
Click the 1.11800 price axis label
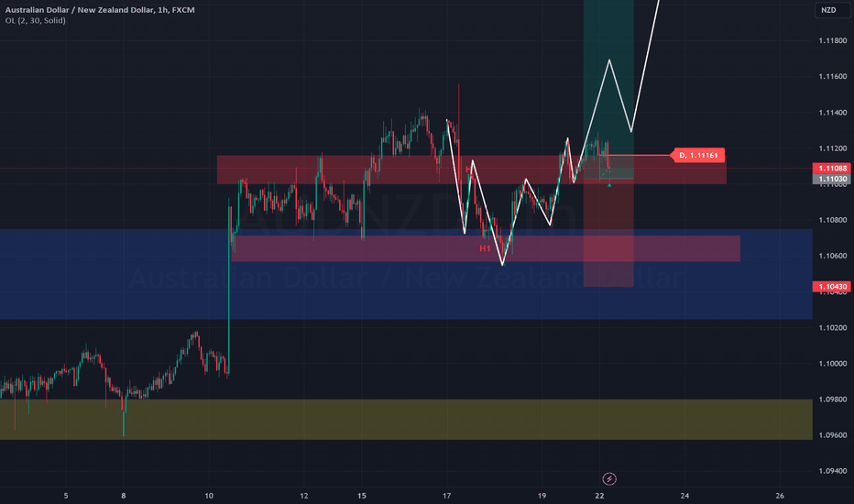coord(833,40)
